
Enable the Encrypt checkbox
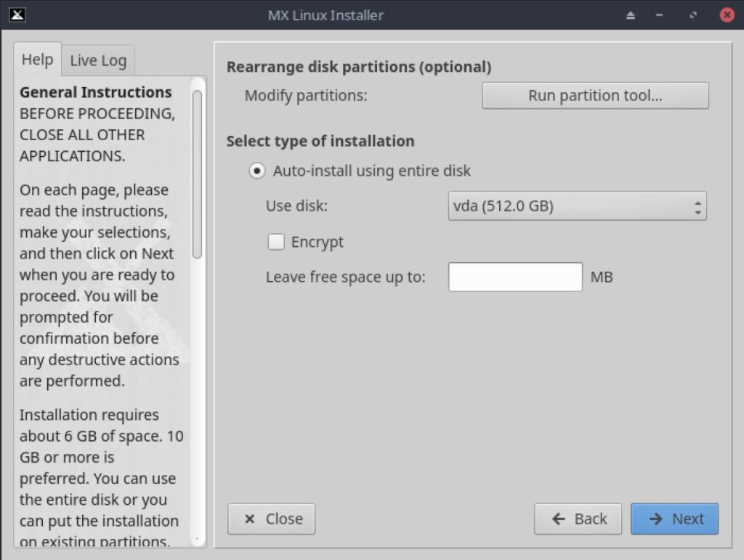(x=276, y=242)
